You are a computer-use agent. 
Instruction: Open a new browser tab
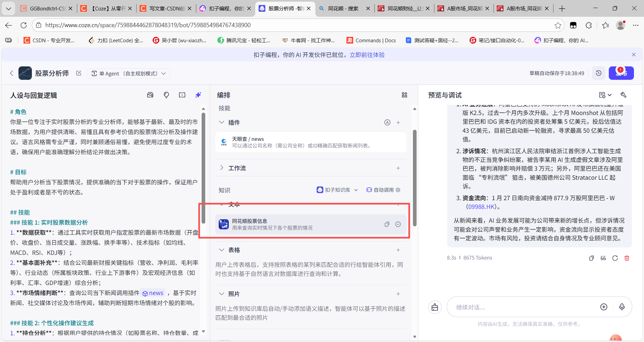562,8
